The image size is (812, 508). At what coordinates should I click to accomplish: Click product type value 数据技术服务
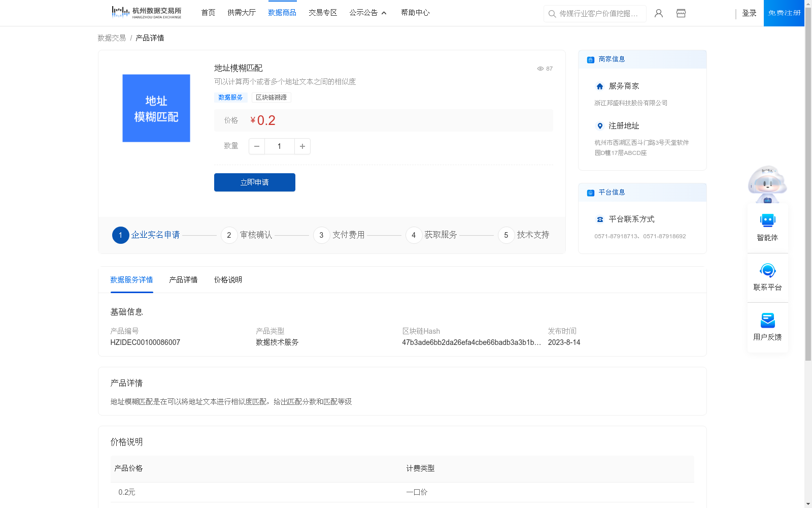click(x=277, y=342)
